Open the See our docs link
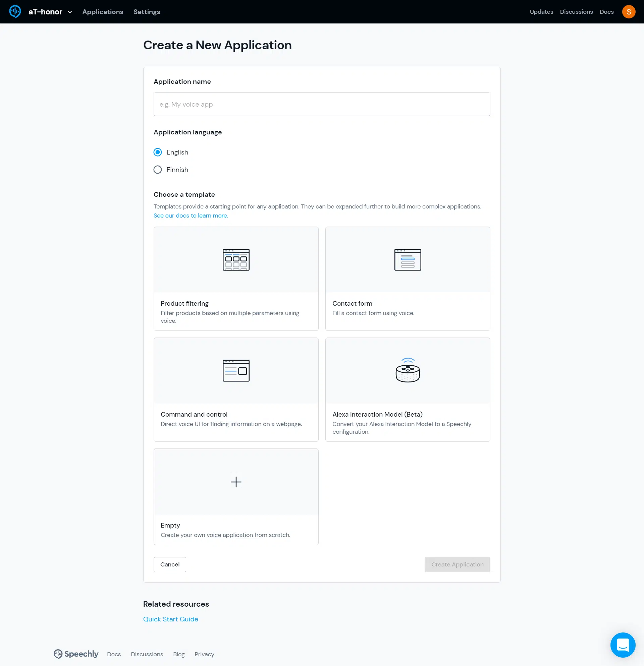The height and width of the screenshot is (666, 644). 191,216
